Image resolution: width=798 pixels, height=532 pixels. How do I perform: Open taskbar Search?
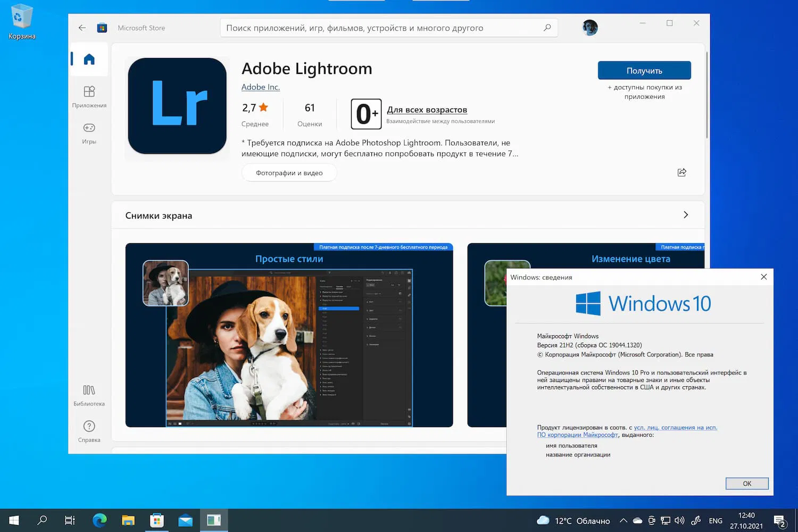pyautogui.click(x=42, y=520)
